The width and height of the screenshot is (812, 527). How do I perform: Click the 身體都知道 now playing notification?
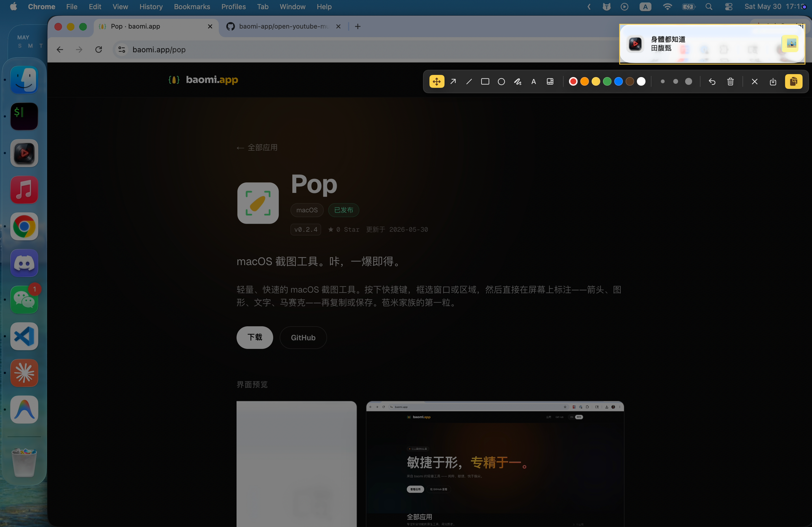point(712,44)
